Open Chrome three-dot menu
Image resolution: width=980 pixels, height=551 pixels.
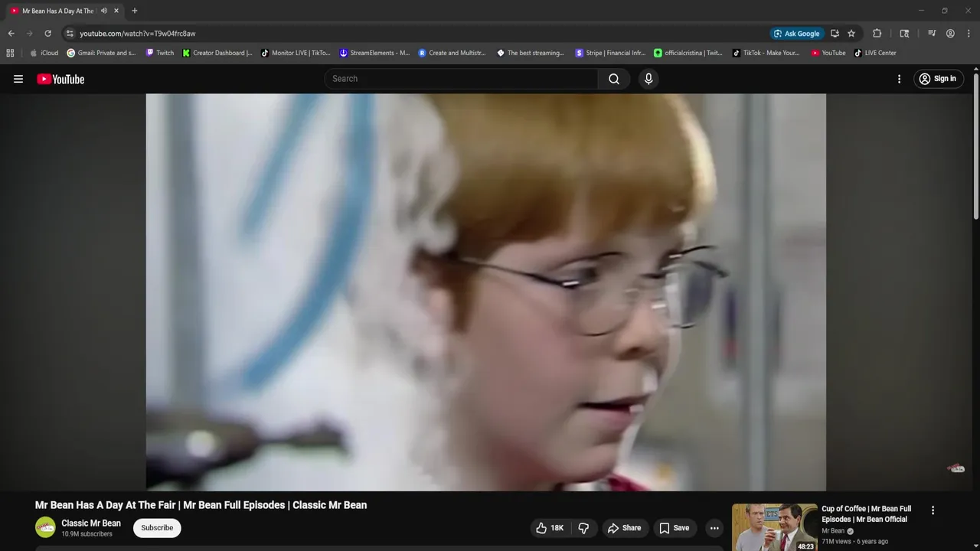click(969, 34)
